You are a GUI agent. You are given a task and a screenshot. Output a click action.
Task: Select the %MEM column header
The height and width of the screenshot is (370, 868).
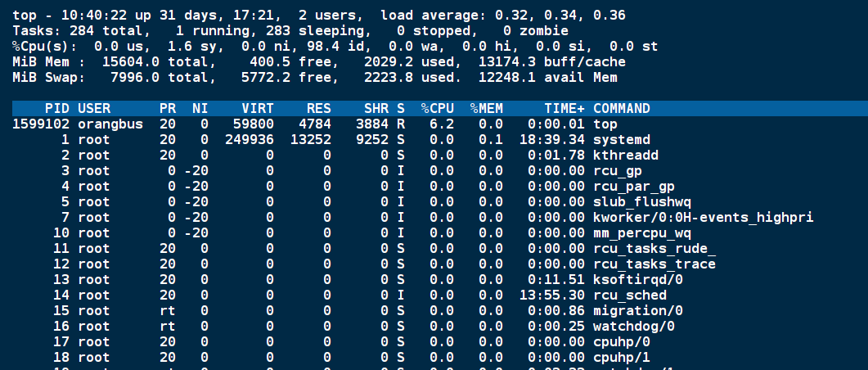click(x=486, y=109)
